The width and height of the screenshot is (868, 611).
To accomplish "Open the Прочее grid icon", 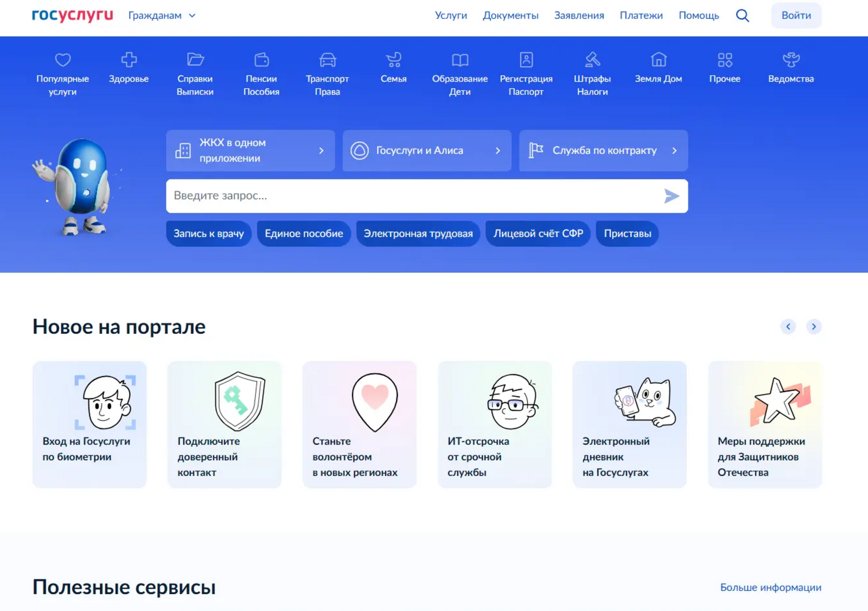I will click(725, 59).
